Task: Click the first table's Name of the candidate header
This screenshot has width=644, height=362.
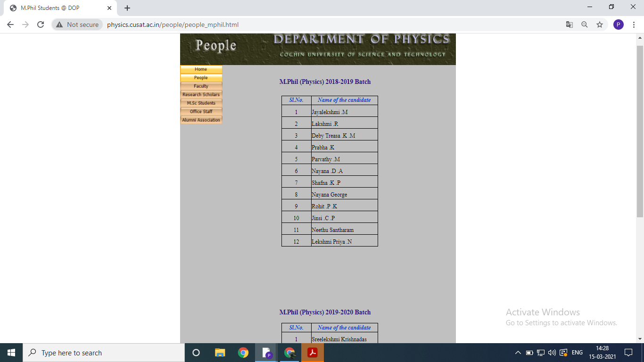Action: (344, 100)
